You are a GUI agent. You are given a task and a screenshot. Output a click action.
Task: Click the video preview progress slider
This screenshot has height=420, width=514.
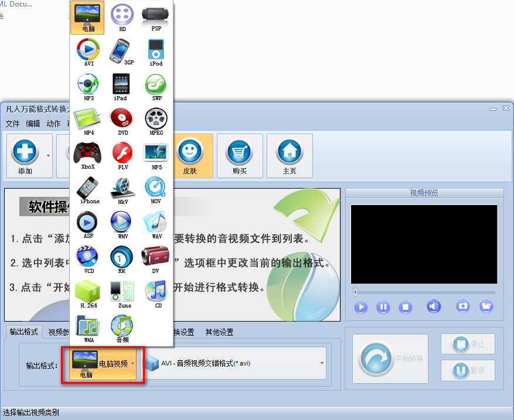pos(424,292)
